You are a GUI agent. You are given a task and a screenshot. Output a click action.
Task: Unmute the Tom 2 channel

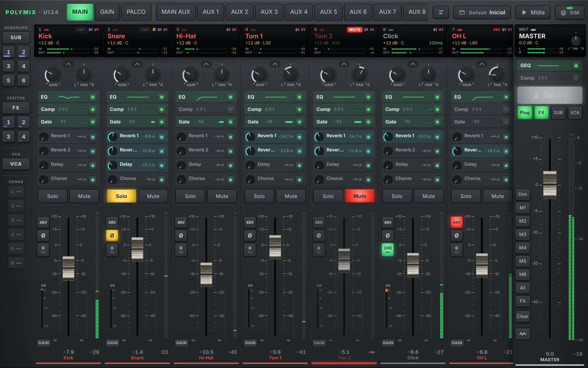(x=360, y=196)
